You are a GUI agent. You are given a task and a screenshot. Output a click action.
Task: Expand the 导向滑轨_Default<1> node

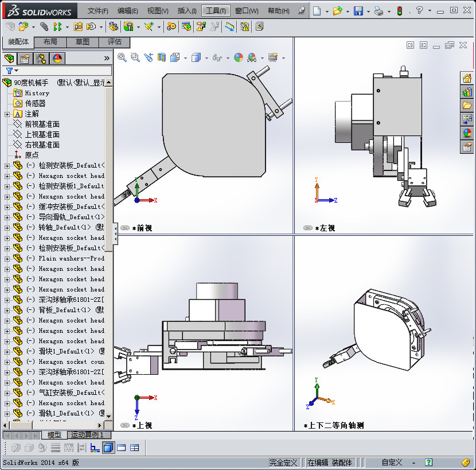7,217
